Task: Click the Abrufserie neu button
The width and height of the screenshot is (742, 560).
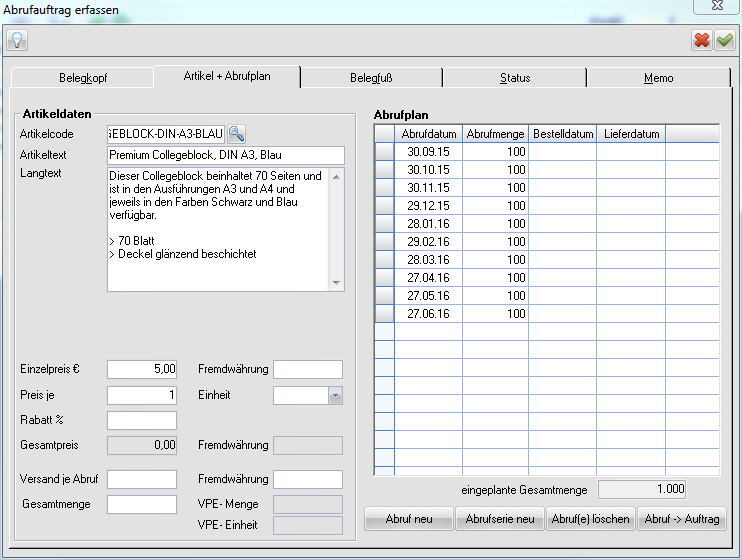Action: (500, 519)
